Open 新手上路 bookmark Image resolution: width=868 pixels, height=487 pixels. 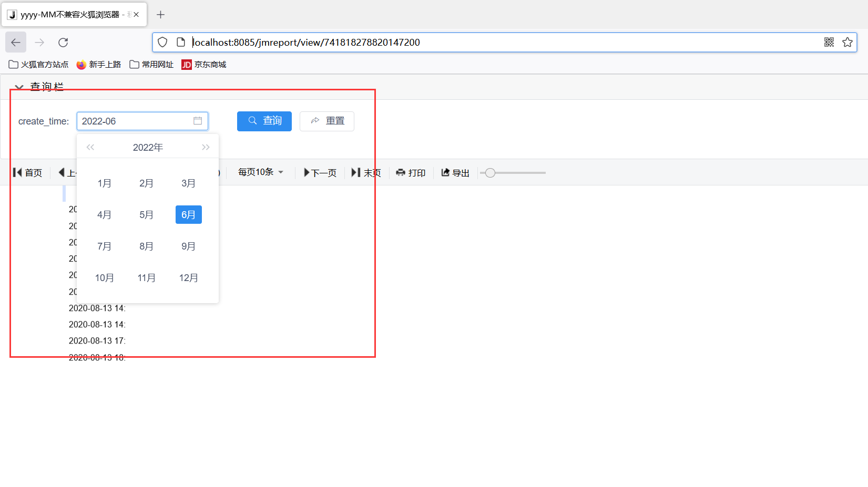point(99,64)
